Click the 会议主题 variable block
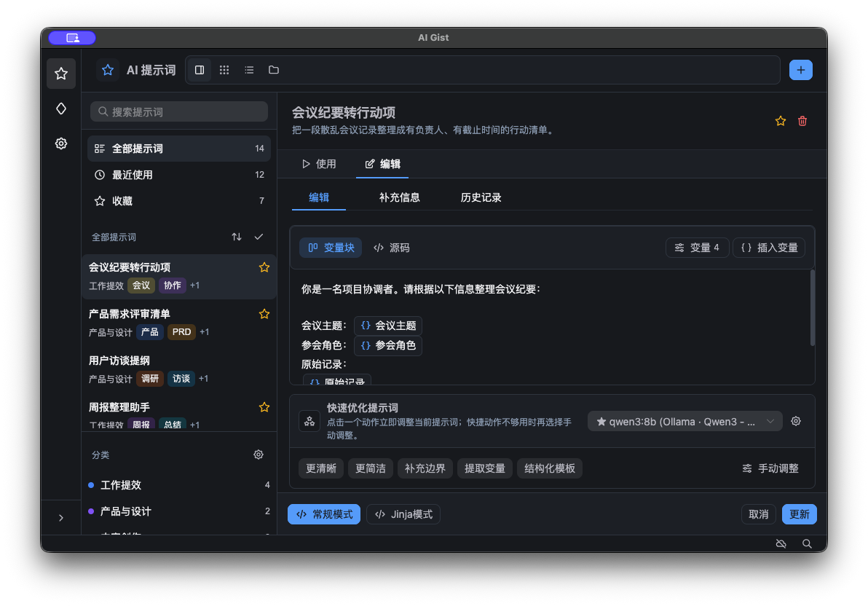This screenshot has width=868, height=606. click(388, 326)
